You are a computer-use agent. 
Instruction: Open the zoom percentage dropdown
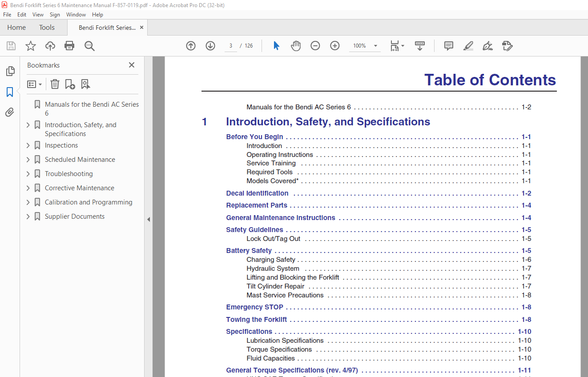(375, 46)
